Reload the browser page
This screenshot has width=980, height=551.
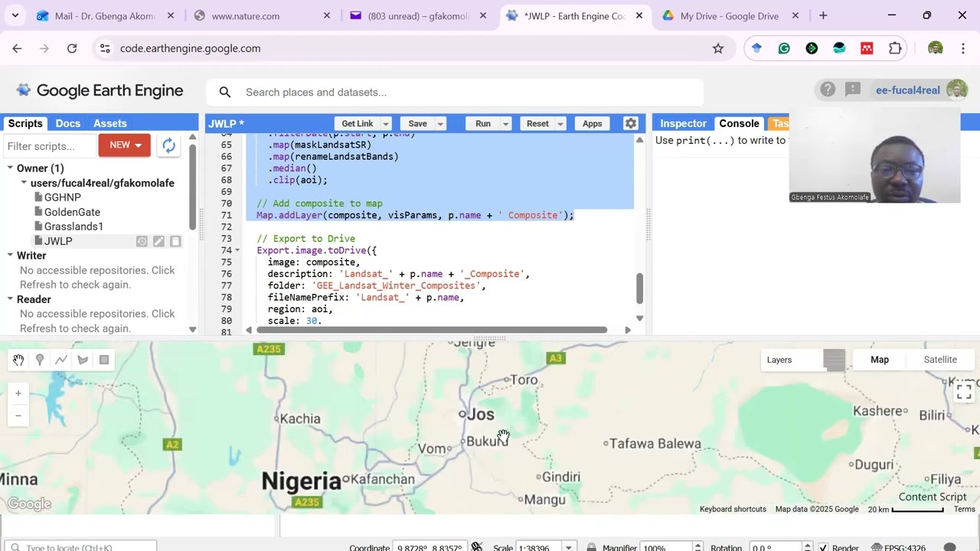point(72,48)
